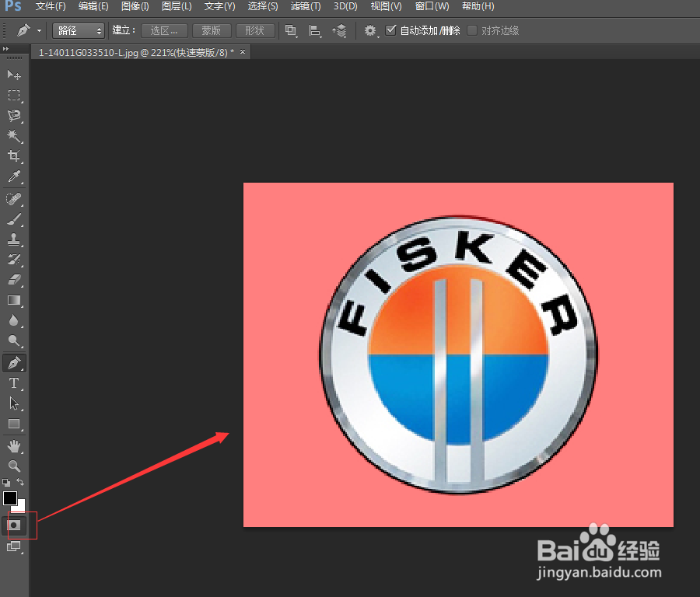This screenshot has width=700, height=597.
Task: Select the Gradient tool
Action: pyautogui.click(x=14, y=300)
